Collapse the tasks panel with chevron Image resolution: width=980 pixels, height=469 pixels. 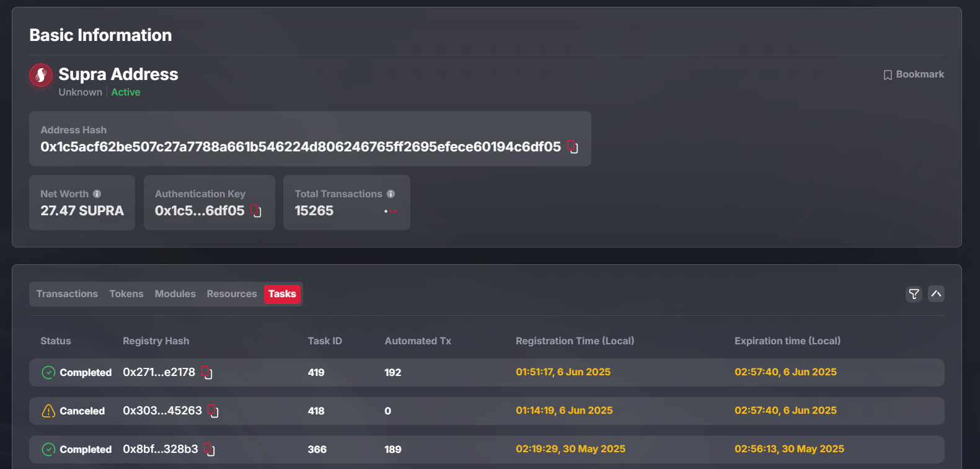point(936,294)
